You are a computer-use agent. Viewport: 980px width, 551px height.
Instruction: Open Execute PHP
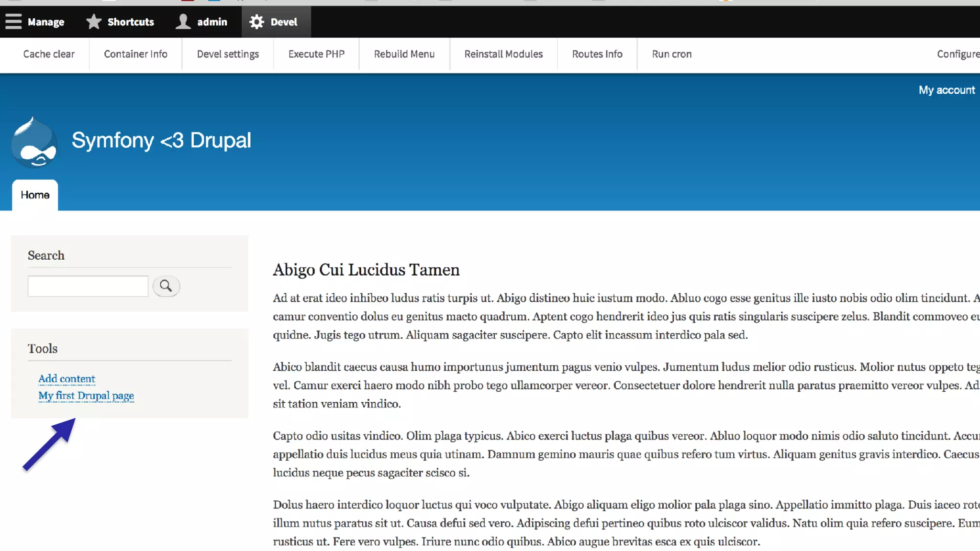point(316,54)
